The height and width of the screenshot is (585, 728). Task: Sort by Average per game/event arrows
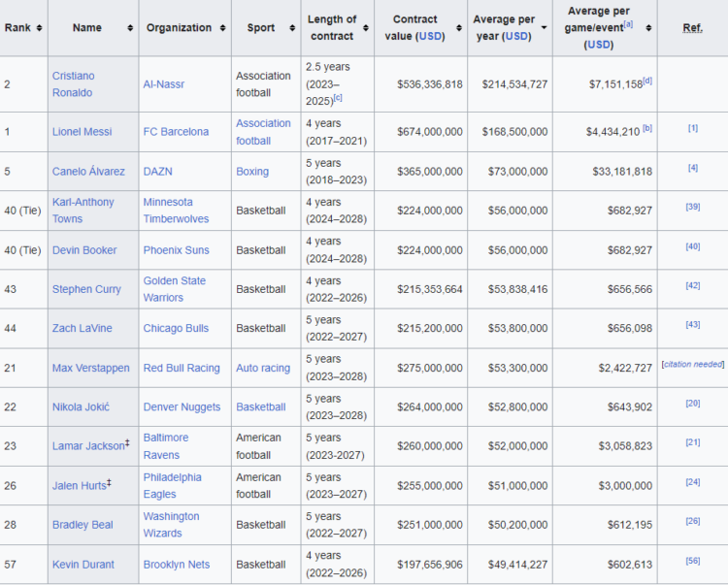click(648, 28)
